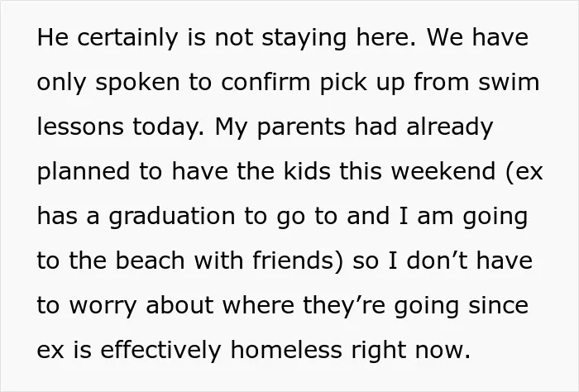Click the word "worry"
579x392 pixels.
[103, 306]
